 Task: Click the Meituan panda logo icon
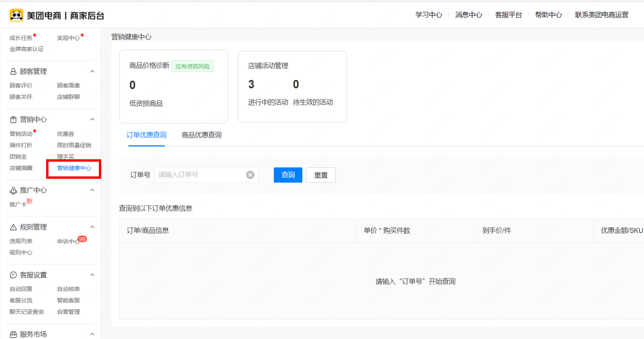pos(16,15)
